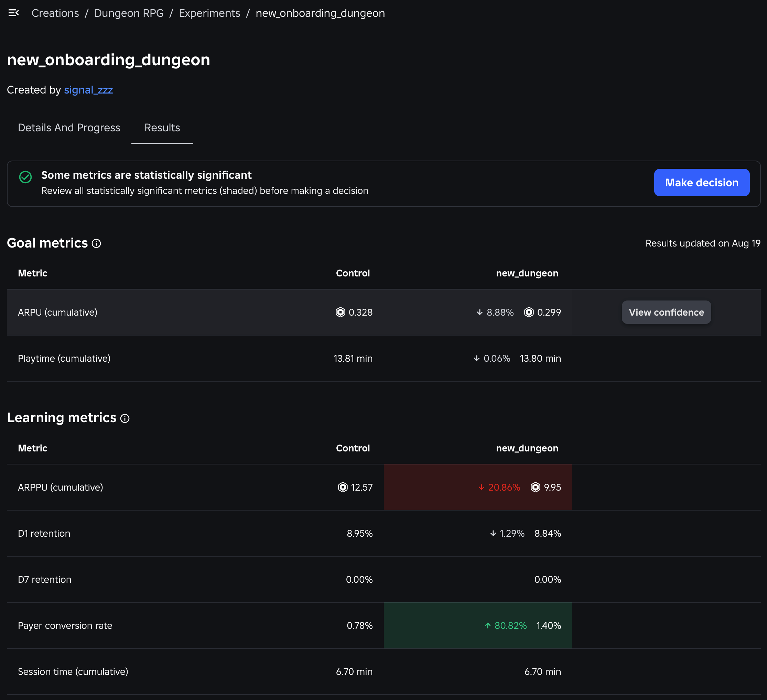Click Control header in Learning metrics table
The height and width of the screenshot is (700, 767).
pyautogui.click(x=353, y=448)
